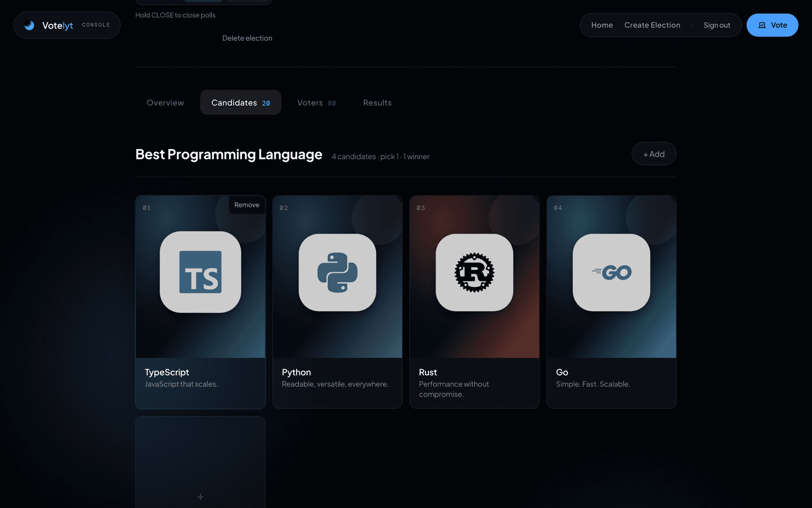The width and height of the screenshot is (812, 508).
Task: Click the Votelyt moon logo icon
Action: point(30,25)
